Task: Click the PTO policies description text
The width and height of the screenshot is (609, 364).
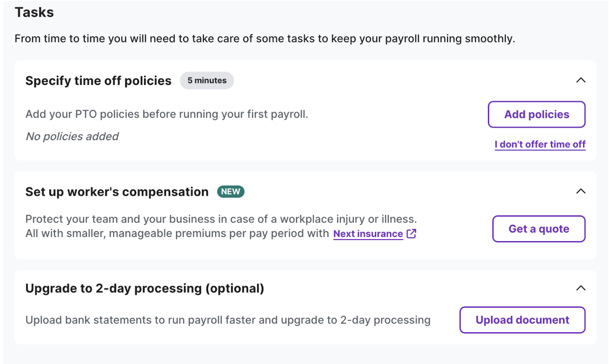Action: [167, 114]
